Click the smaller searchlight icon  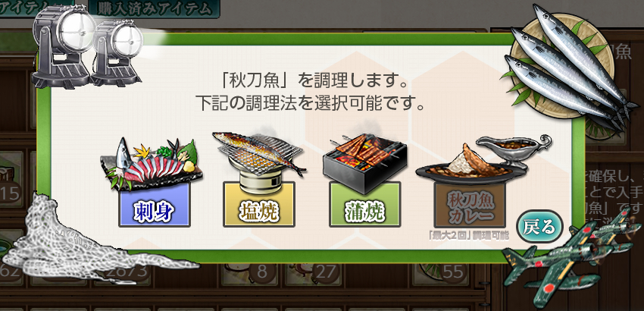coord(117,54)
